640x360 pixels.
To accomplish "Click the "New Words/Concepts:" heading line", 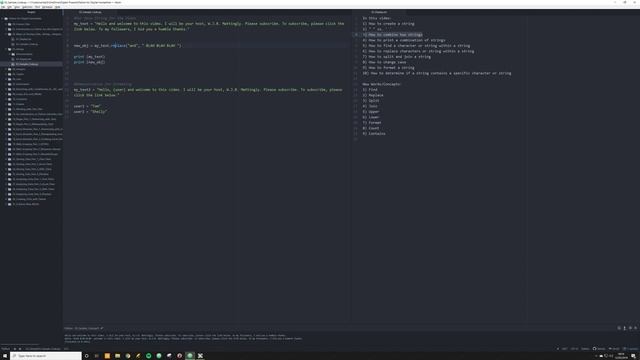I will pyautogui.click(x=381, y=84).
